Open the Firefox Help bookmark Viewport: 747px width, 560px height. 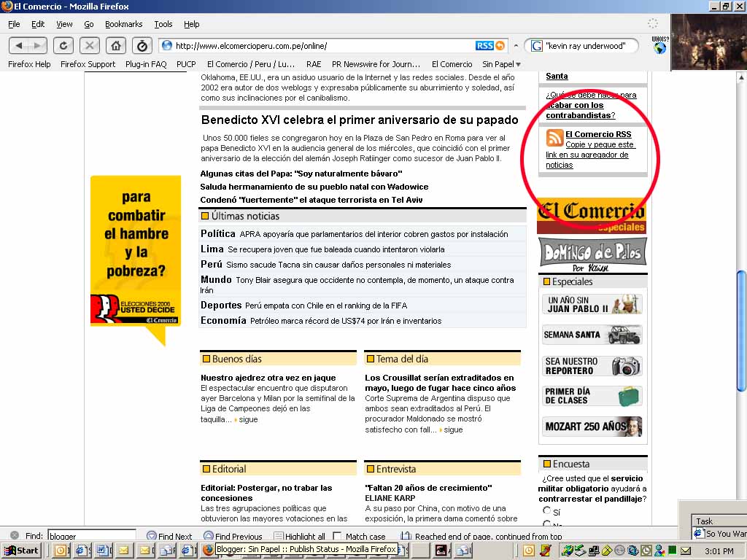29,64
